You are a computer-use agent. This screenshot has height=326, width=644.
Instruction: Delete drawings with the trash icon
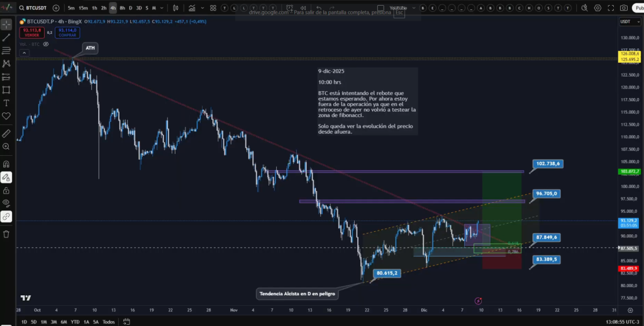6,234
